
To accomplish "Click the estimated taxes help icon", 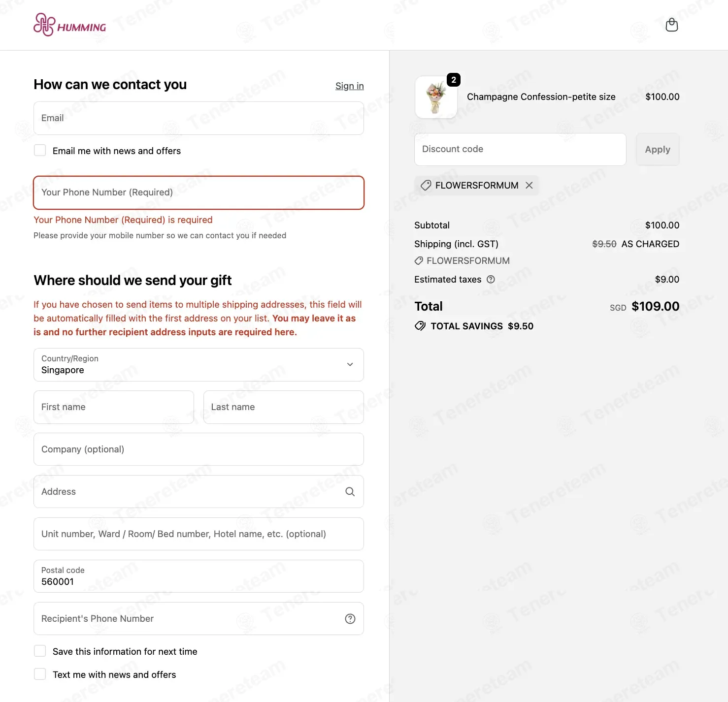I will [x=491, y=279].
